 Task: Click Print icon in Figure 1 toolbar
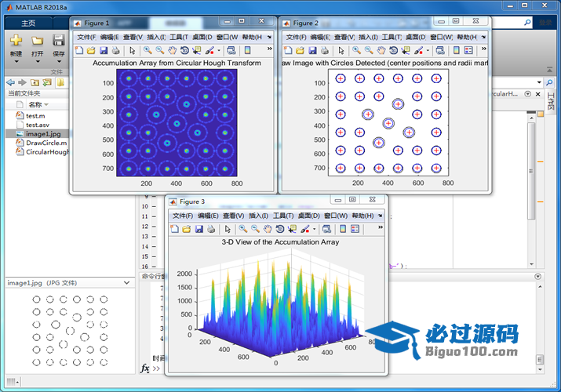tap(115, 50)
